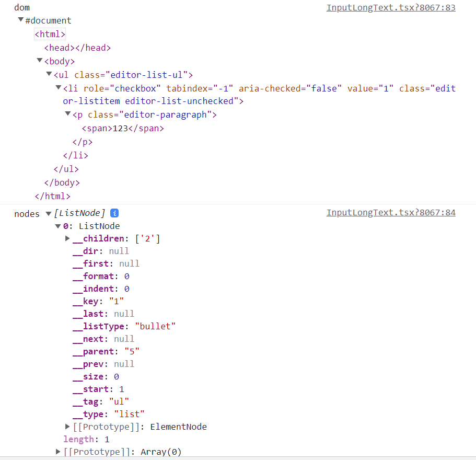Image resolution: width=476 pixels, height=460 pixels.
Task: Open the InputLongText.tsx?8067:83 source link
Action: 391,7
